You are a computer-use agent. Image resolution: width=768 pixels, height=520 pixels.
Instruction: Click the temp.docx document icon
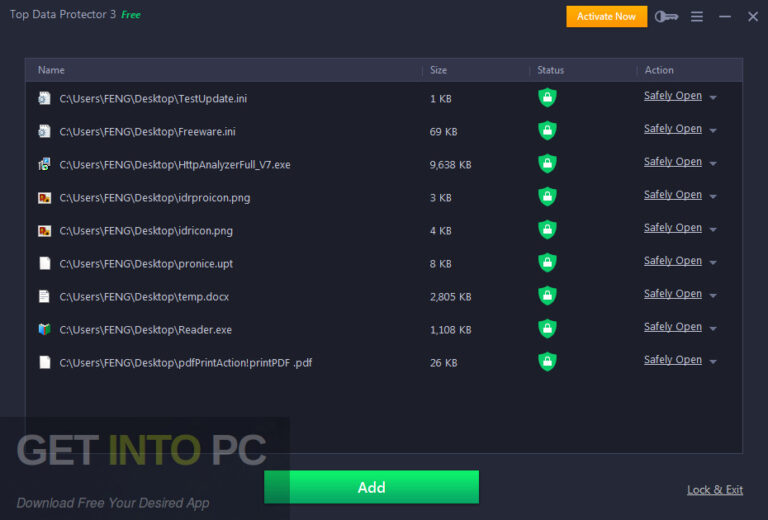coord(44,297)
